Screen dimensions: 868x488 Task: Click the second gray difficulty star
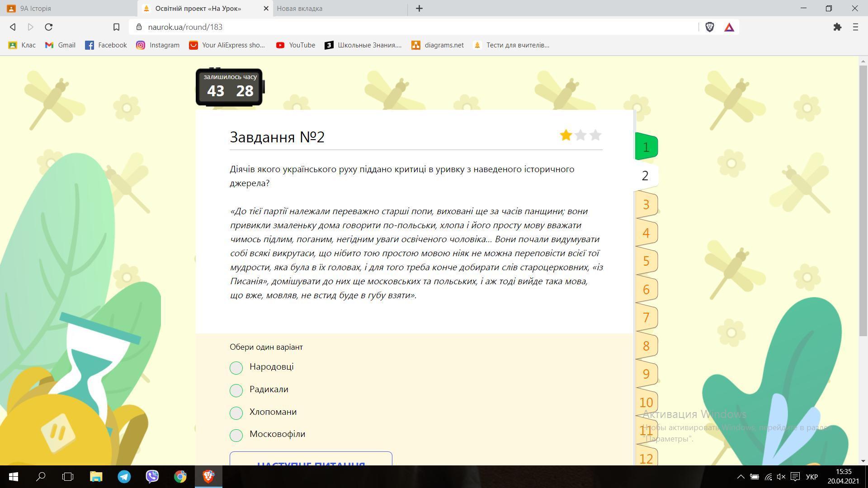click(x=580, y=135)
